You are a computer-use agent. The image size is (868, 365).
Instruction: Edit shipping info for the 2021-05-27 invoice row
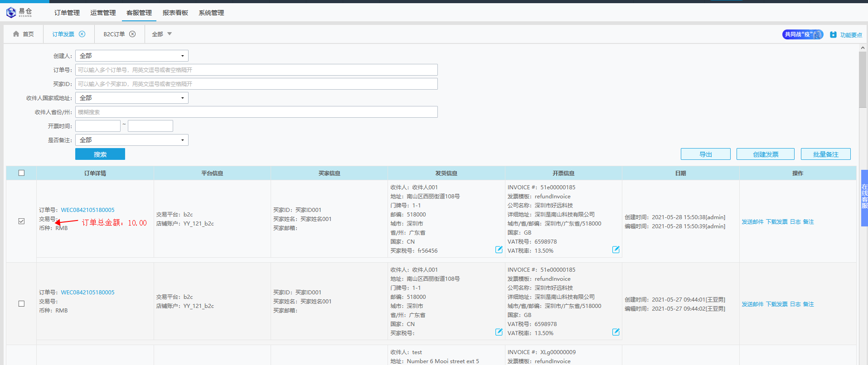[499, 332]
